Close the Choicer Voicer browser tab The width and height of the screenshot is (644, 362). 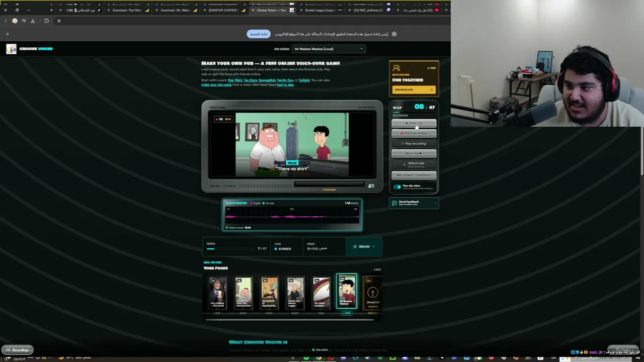pyautogui.click(x=253, y=10)
